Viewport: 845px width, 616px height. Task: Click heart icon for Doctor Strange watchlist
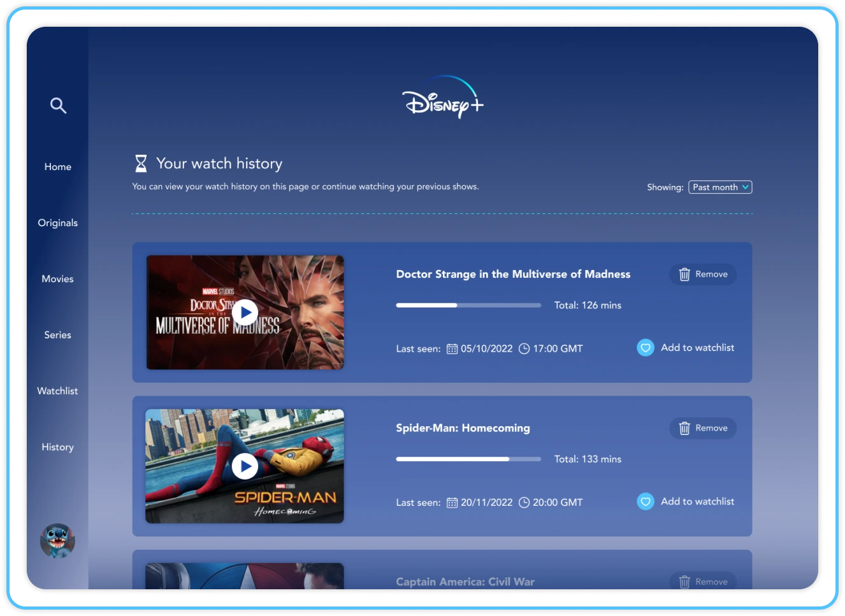(646, 348)
